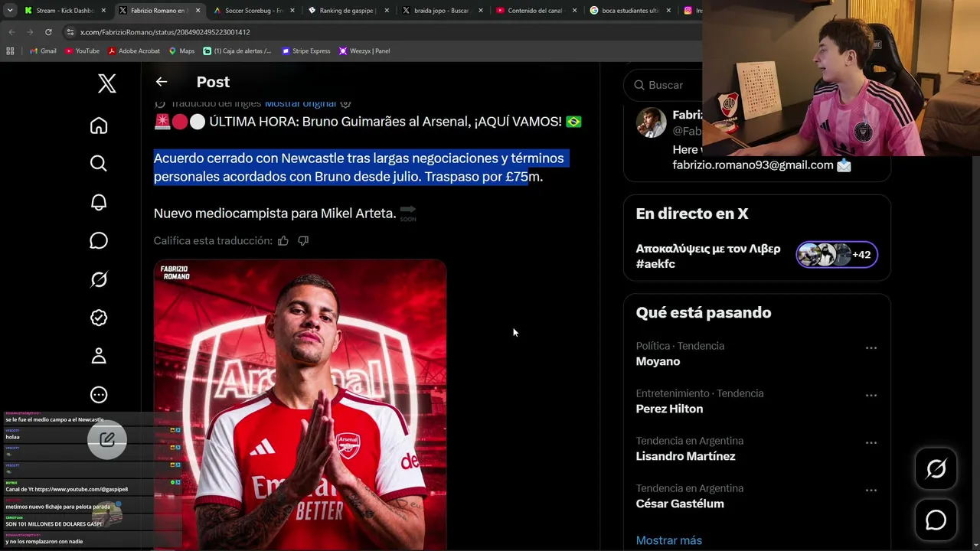Switch to the Stream - Kick Dashboard tab
The image size is (980, 551).
[65, 11]
